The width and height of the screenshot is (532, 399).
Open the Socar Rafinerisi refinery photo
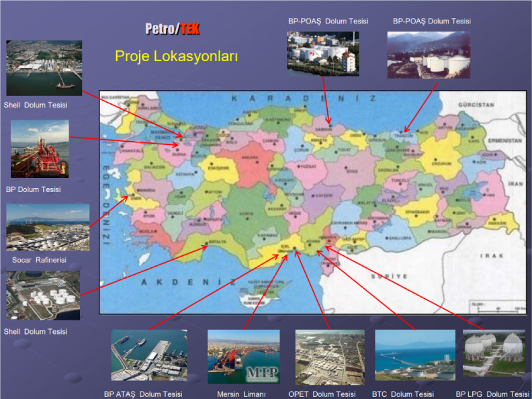pos(48,227)
